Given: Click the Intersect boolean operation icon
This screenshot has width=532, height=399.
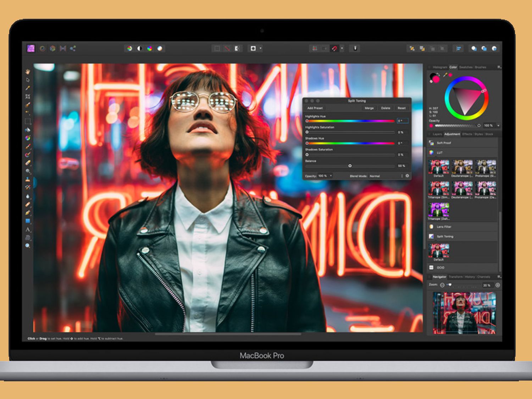Looking at the screenshot, I should pyautogui.click(x=494, y=48).
